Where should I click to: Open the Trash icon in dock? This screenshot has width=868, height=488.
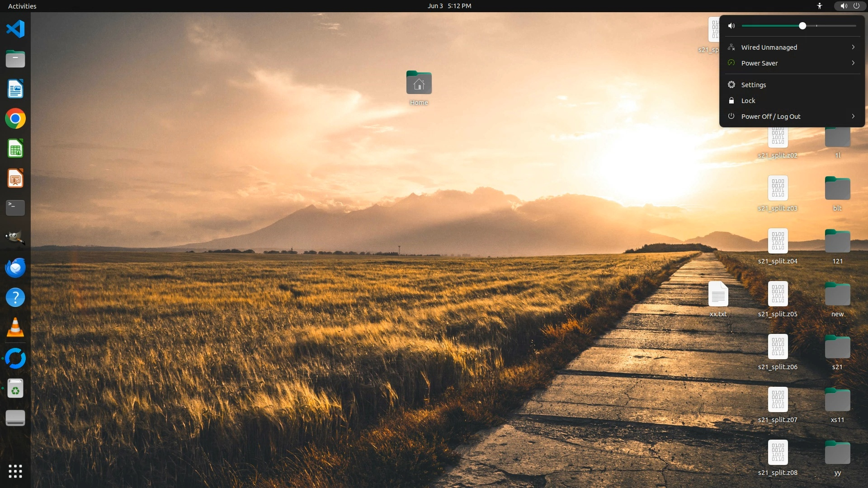click(15, 389)
